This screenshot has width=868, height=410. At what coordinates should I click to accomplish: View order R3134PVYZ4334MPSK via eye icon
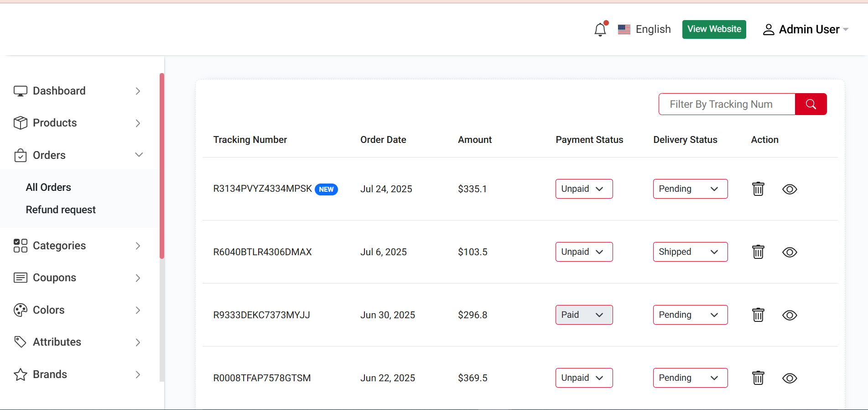pos(790,189)
